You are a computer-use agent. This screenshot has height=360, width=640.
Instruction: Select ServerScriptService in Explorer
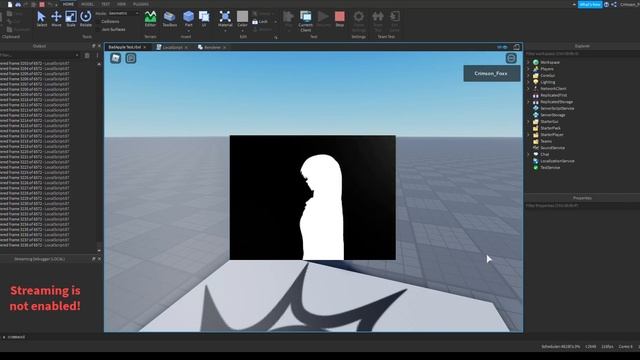pyautogui.click(x=557, y=109)
